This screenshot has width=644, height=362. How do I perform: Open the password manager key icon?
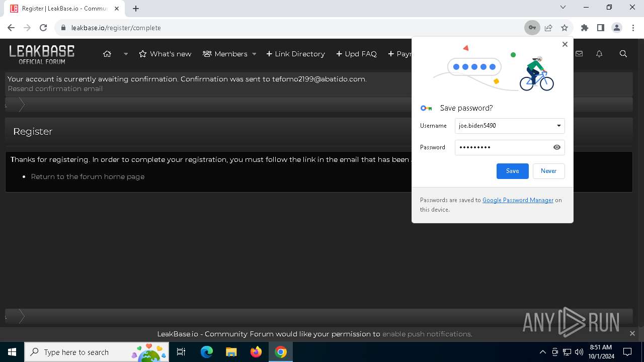(x=532, y=28)
